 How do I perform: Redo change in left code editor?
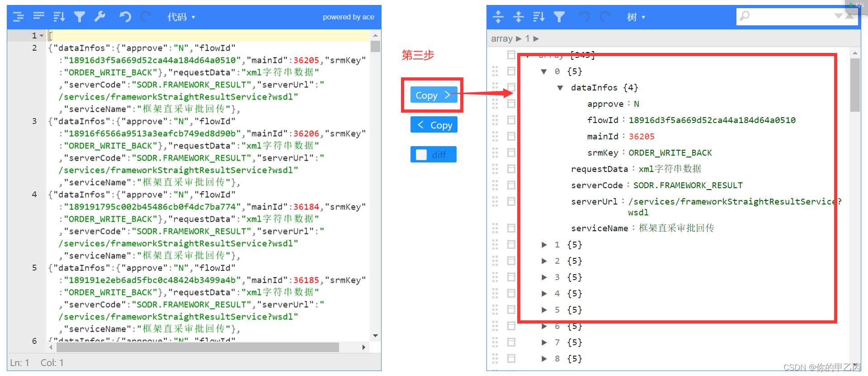point(146,17)
